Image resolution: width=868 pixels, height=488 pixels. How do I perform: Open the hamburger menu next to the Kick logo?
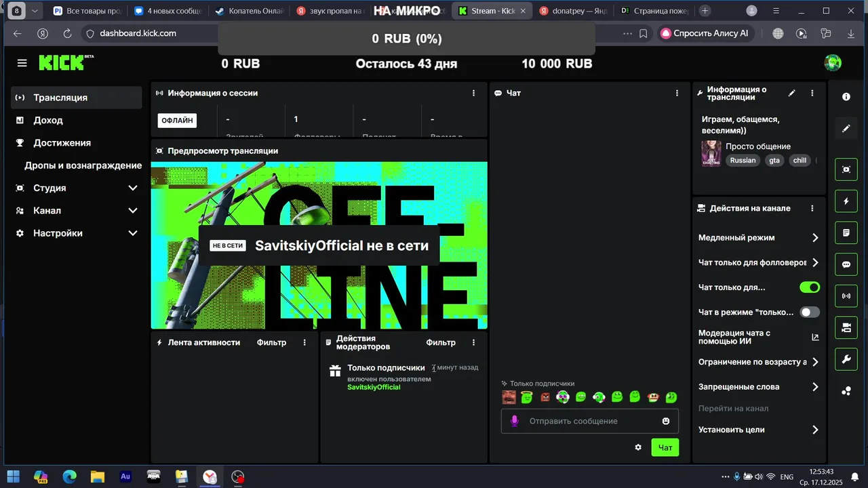pyautogui.click(x=22, y=63)
